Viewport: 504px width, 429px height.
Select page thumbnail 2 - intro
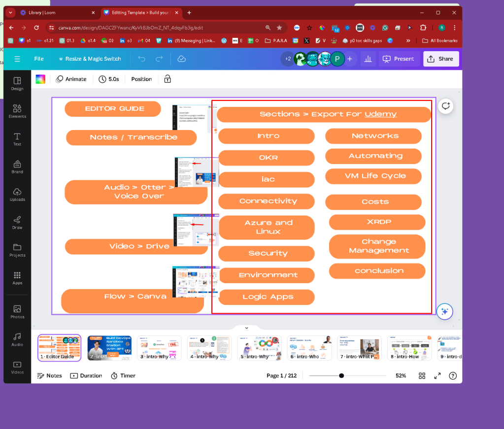[x=109, y=348]
